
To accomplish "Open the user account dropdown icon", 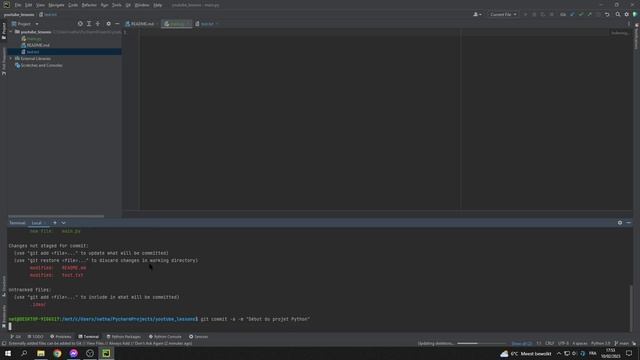I will [477, 15].
